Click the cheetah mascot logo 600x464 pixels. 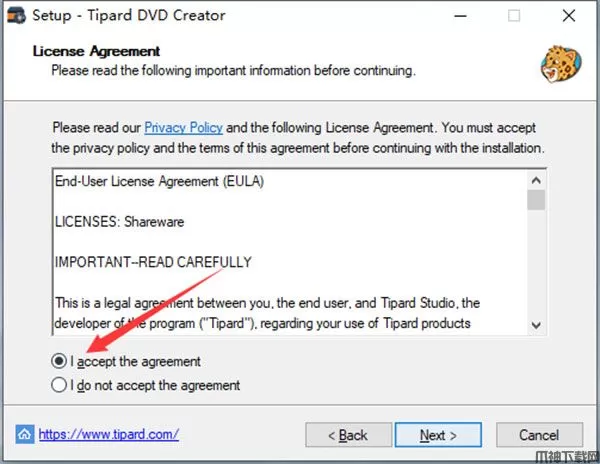pyautogui.click(x=561, y=64)
